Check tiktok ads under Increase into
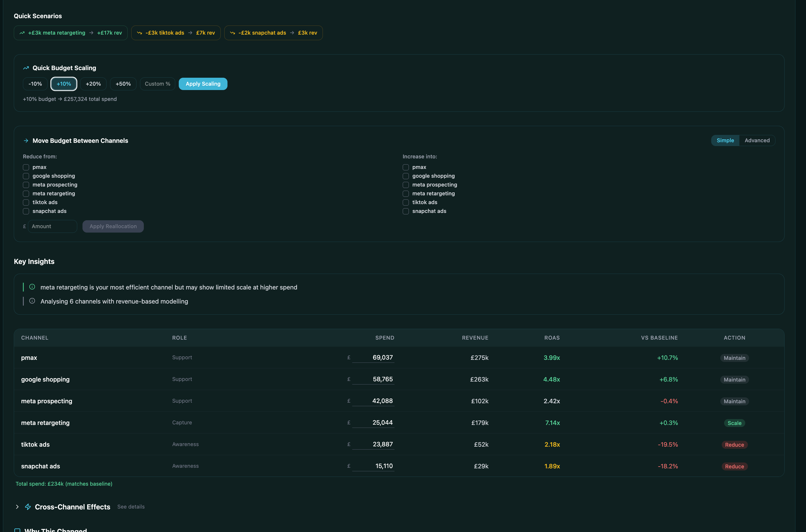The image size is (806, 532). (x=405, y=202)
